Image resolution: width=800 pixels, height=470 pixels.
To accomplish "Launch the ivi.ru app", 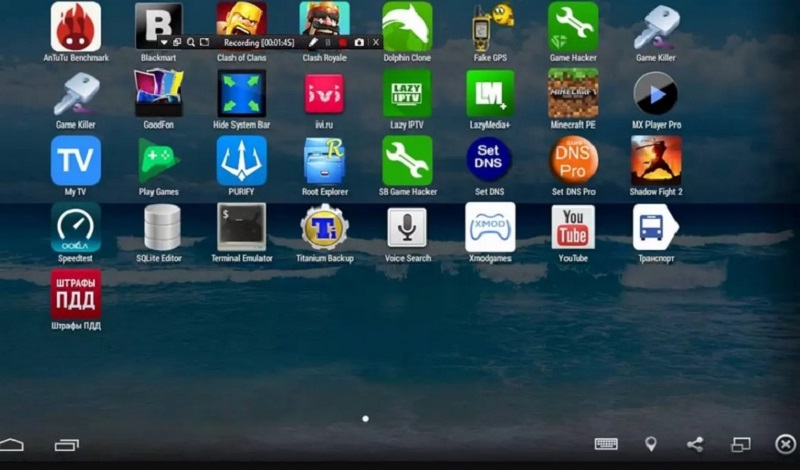I will pos(324,93).
